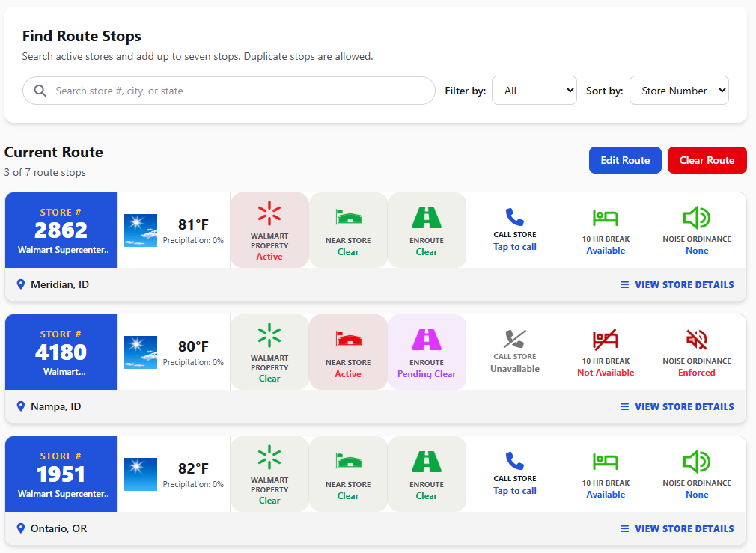Click the Meridian, ID location text

point(60,284)
